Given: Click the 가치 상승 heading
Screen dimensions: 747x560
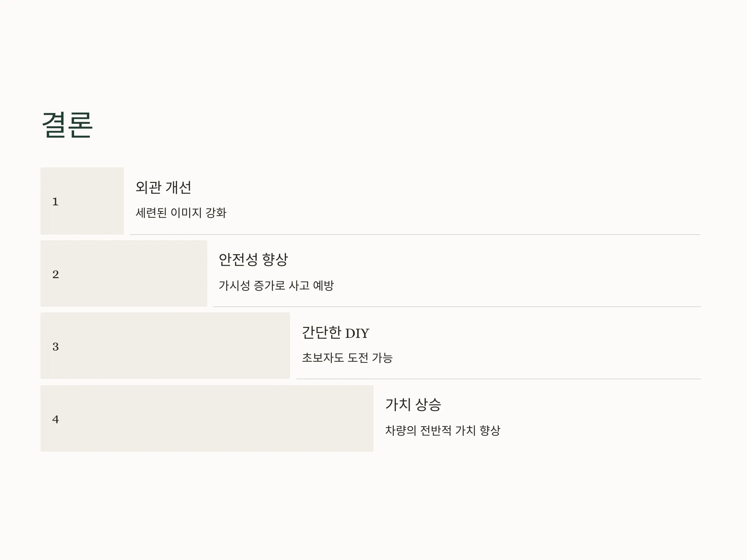Looking at the screenshot, I should point(413,405).
